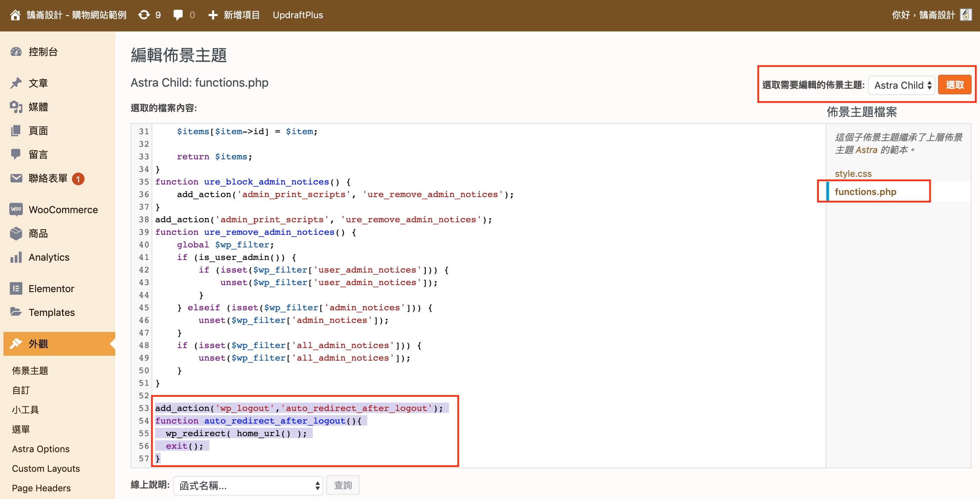Go to the 佈景主題 submenu item
Viewport: 980px width, 499px height.
[x=30, y=370]
